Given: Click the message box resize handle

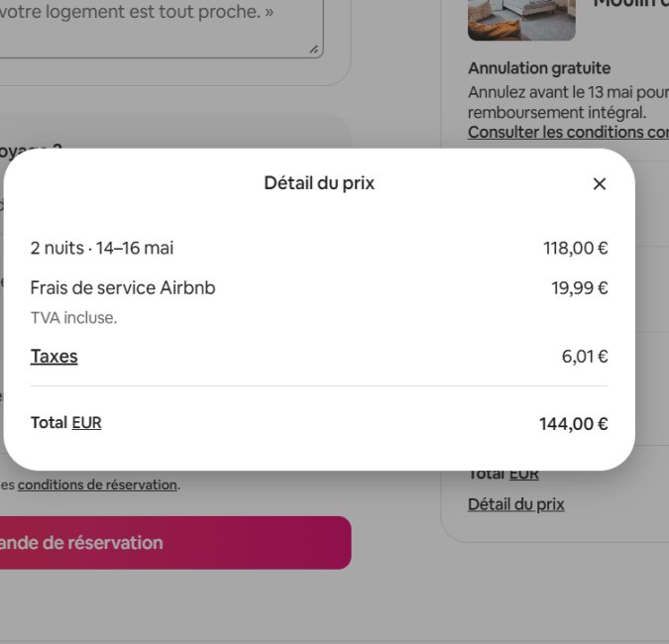Looking at the screenshot, I should 314,49.
